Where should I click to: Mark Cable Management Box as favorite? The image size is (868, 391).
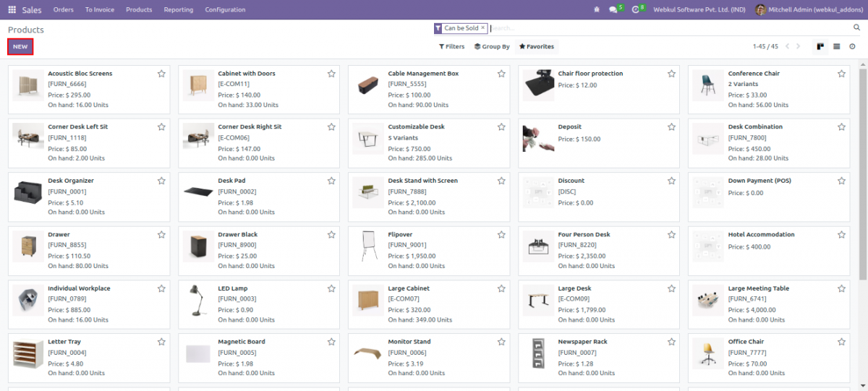(x=501, y=74)
